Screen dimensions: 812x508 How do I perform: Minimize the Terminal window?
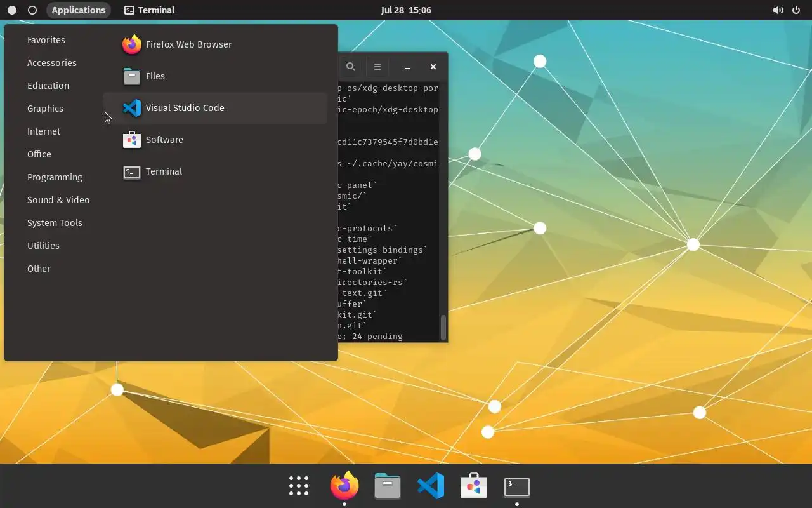pyautogui.click(x=408, y=67)
